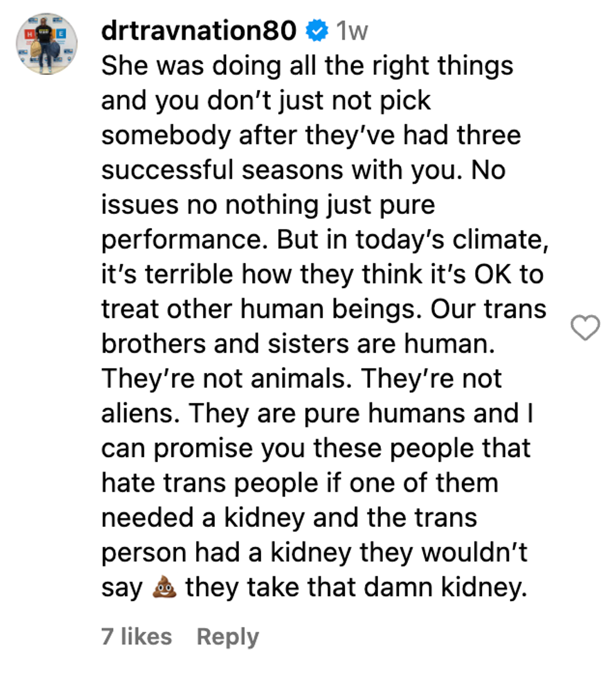Reply to the comment

[228, 636]
